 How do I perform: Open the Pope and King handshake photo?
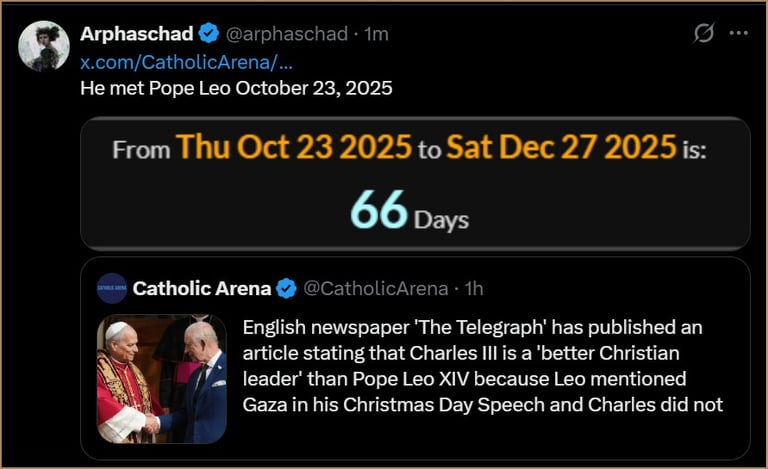161,379
